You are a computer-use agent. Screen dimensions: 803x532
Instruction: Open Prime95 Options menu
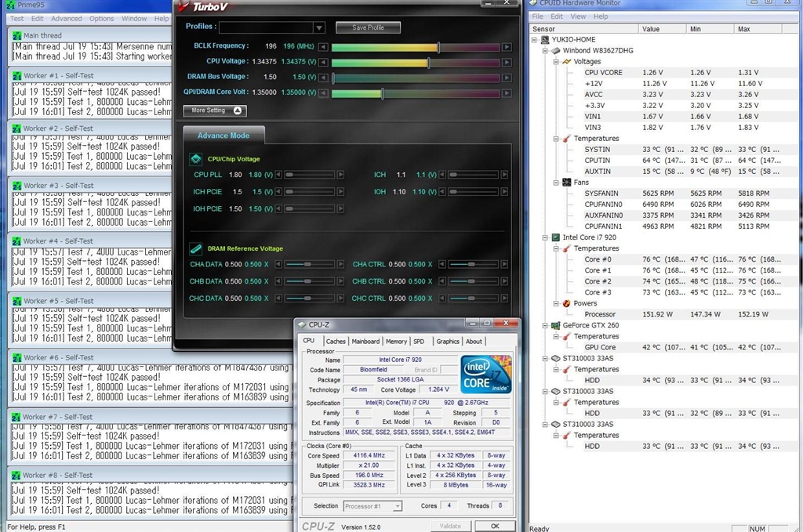[x=102, y=19]
